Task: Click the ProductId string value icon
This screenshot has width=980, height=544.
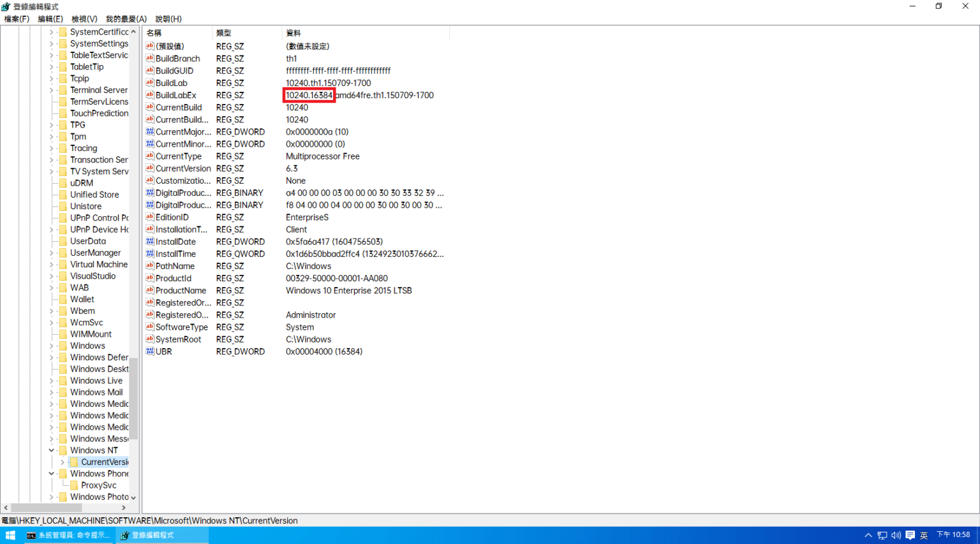Action: click(150, 278)
